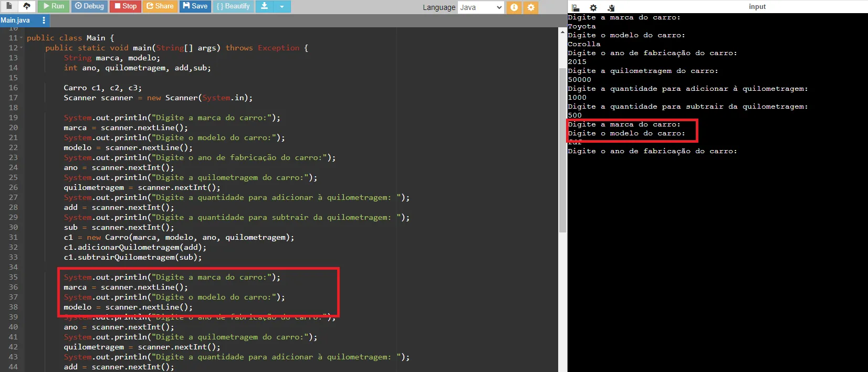Click console value '2015'
868x372 pixels.
point(577,62)
